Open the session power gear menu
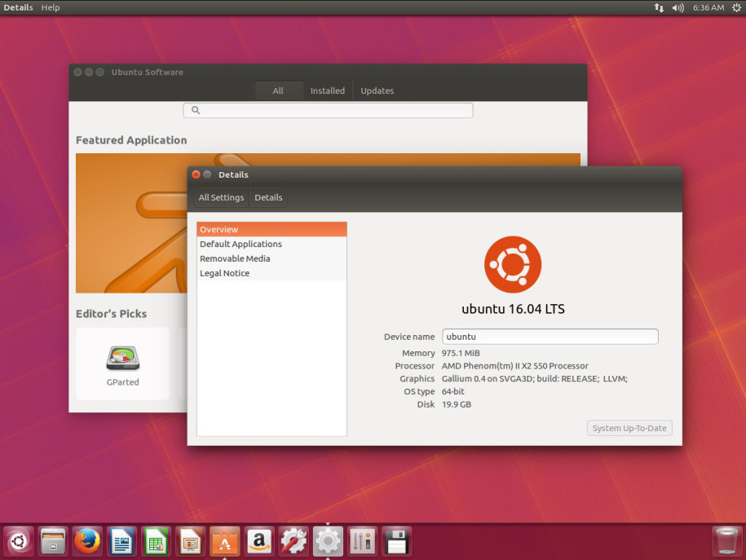 pyautogui.click(x=736, y=7)
